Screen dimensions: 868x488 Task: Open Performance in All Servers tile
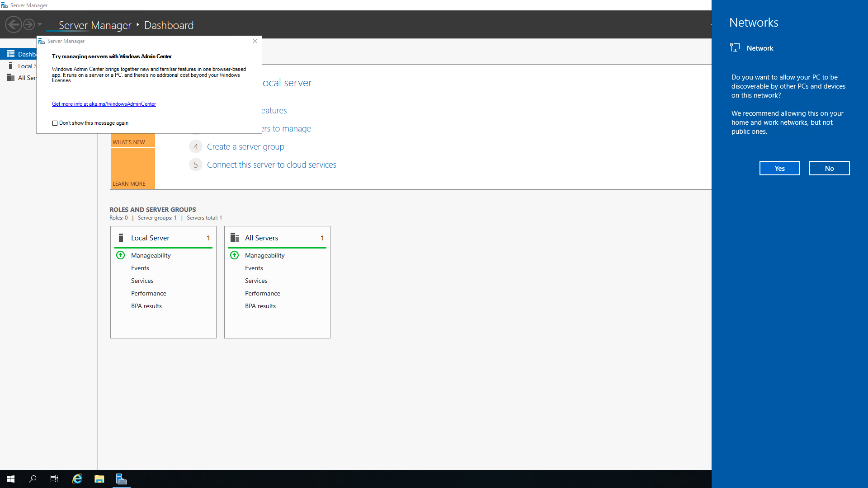click(263, 293)
